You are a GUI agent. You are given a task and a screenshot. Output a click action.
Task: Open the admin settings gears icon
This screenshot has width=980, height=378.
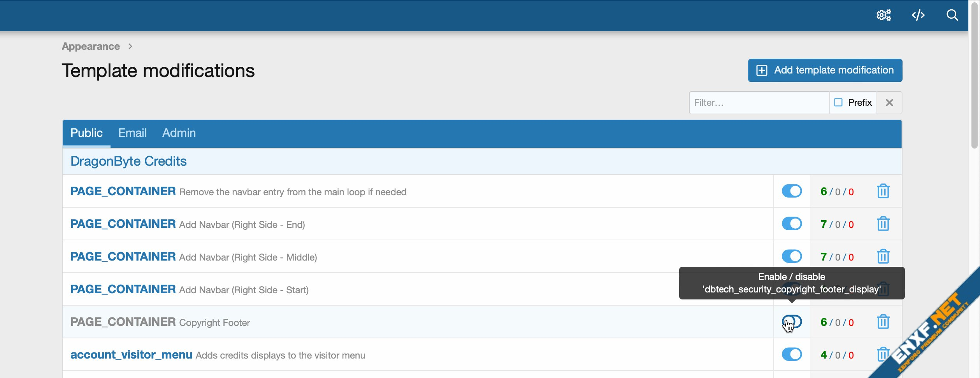tap(883, 15)
